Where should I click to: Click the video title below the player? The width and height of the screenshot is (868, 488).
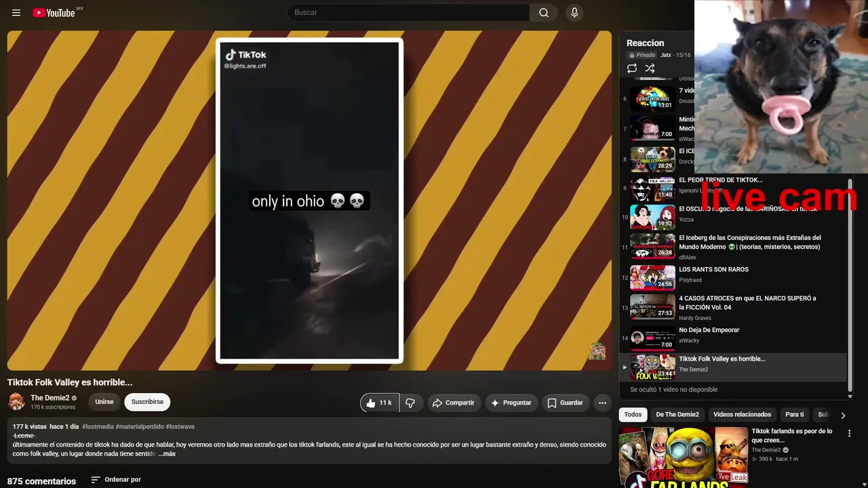(70, 382)
